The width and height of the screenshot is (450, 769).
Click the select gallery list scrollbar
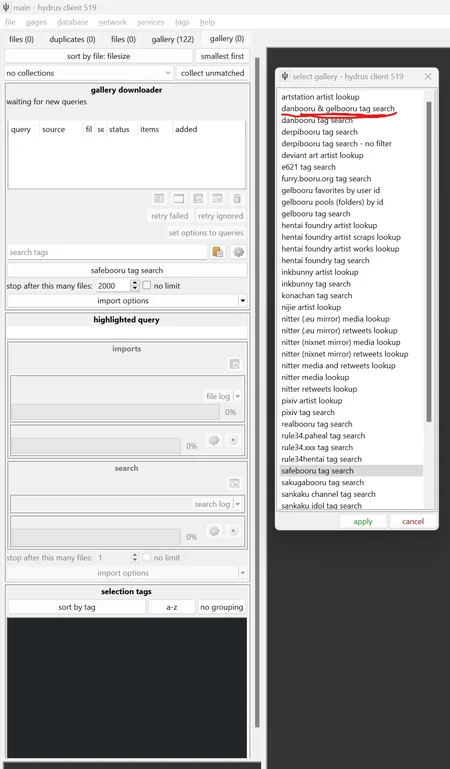tap(429, 261)
